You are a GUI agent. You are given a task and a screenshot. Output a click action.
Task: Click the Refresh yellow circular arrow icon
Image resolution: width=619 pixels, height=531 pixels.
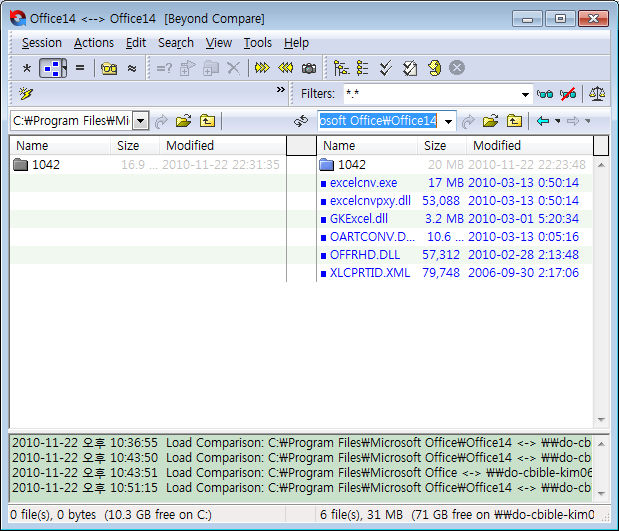434,68
